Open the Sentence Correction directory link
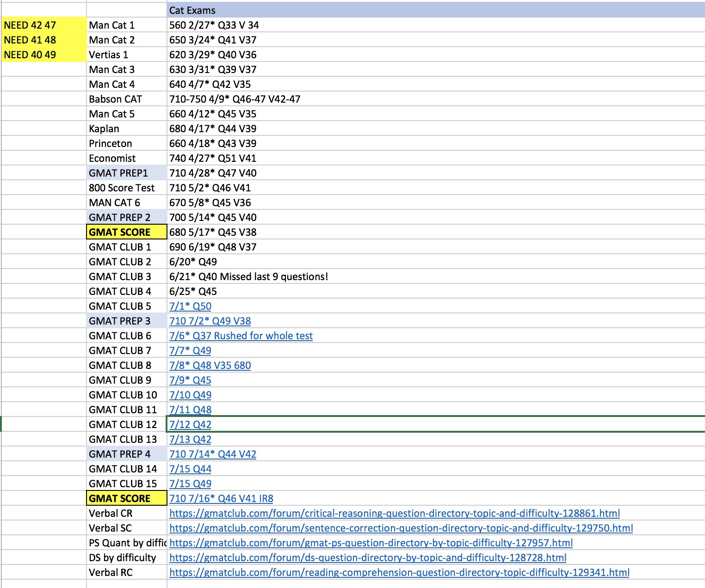The image size is (705, 588). 401,528
